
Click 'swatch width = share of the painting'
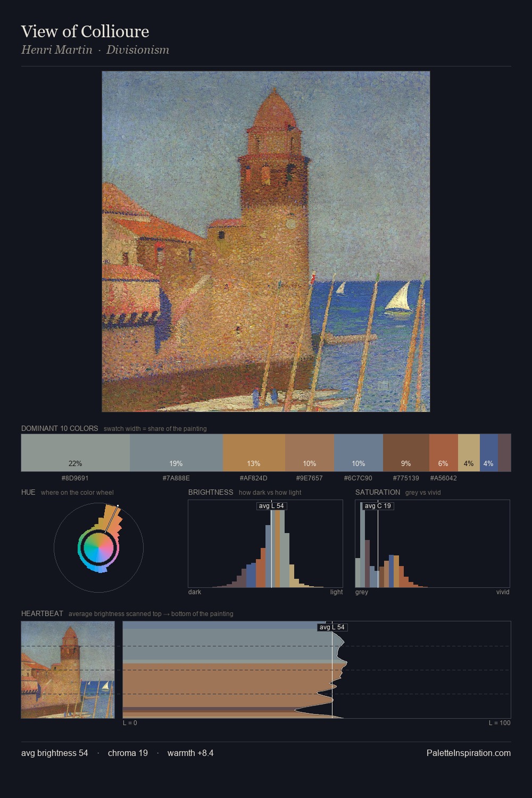(155, 429)
